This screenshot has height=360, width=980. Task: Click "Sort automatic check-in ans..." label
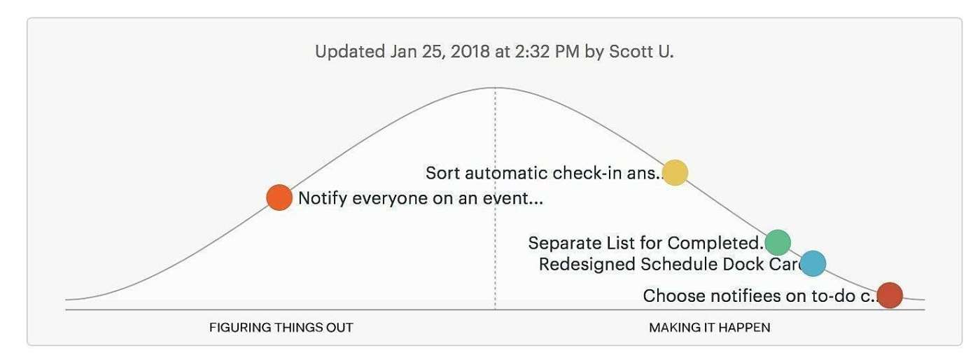coord(544,173)
